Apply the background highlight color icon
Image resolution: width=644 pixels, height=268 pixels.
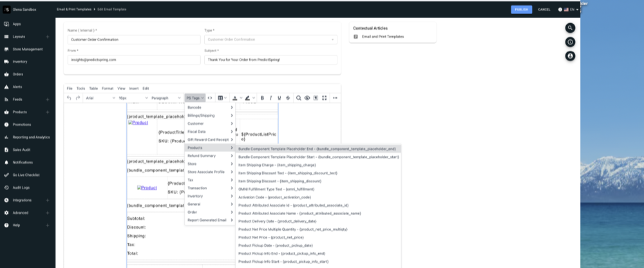click(247, 98)
